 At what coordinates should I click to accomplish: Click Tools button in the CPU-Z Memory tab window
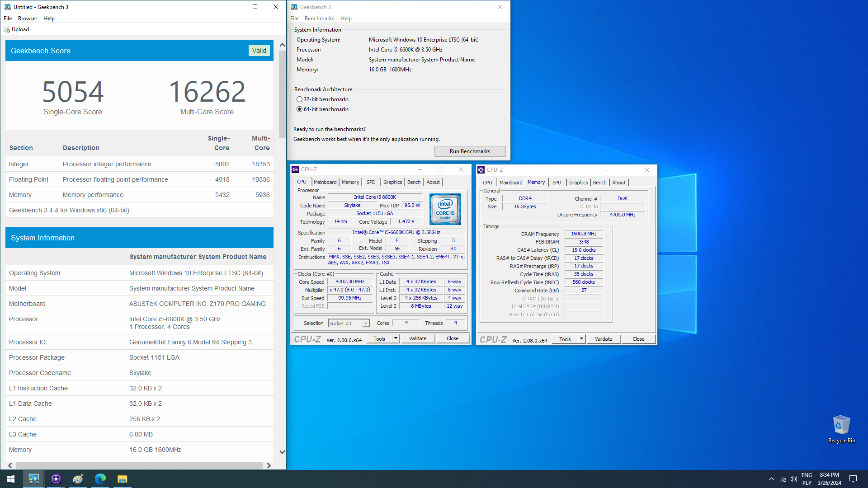[565, 339]
